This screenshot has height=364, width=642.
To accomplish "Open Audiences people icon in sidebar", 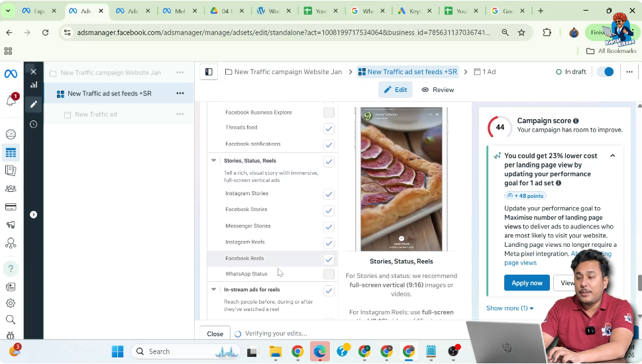I will click(x=11, y=189).
